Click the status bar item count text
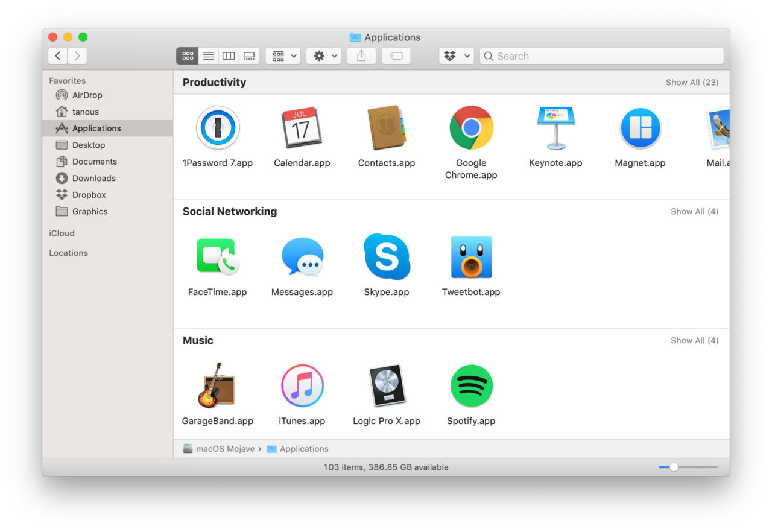Viewport: 772px width, 532px height. [x=386, y=467]
